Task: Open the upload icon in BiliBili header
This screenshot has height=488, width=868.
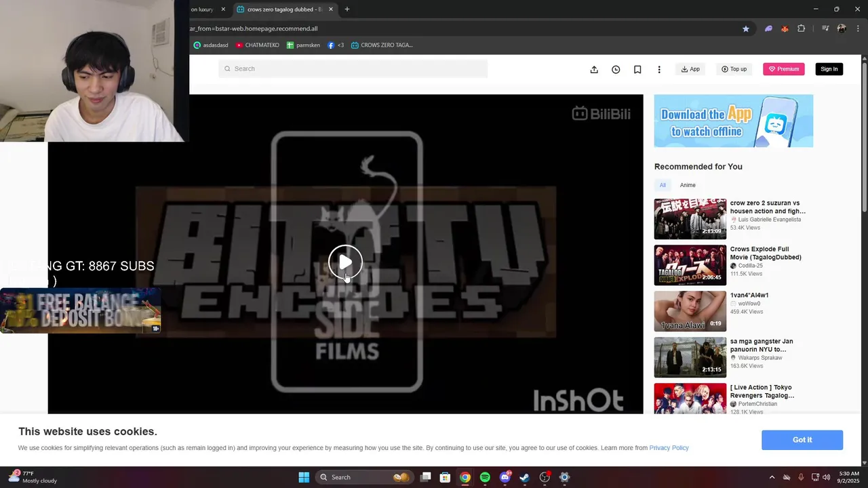Action: point(594,69)
